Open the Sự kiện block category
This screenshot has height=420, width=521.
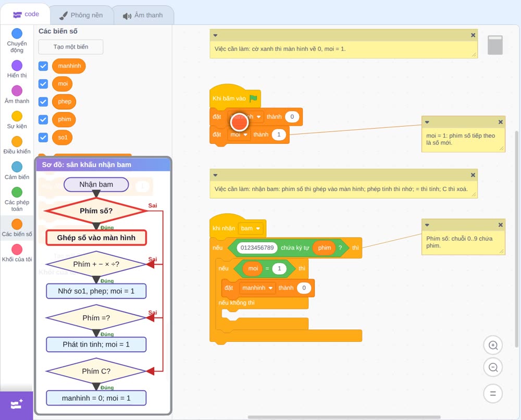pyautogui.click(x=17, y=120)
